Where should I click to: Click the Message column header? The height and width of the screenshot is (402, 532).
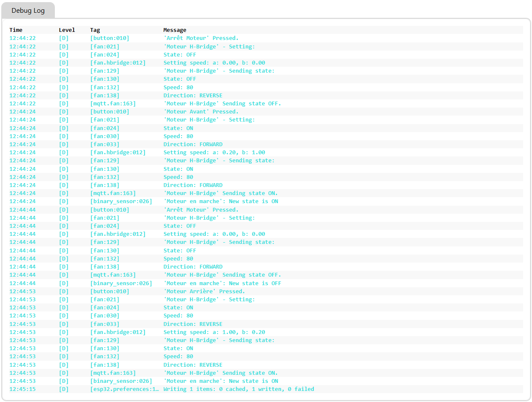coord(175,30)
